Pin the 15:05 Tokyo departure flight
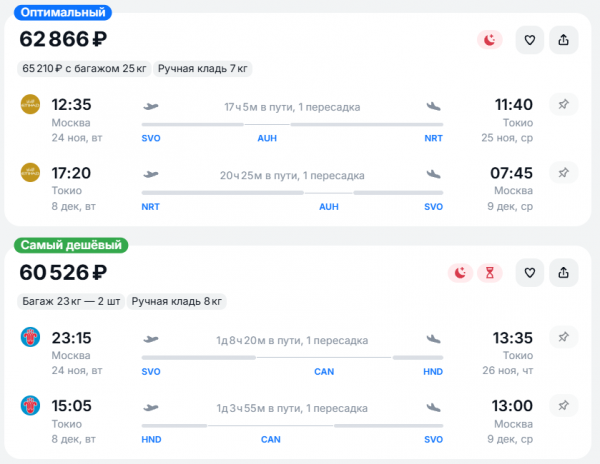This screenshot has height=464, width=600. pyautogui.click(x=563, y=405)
